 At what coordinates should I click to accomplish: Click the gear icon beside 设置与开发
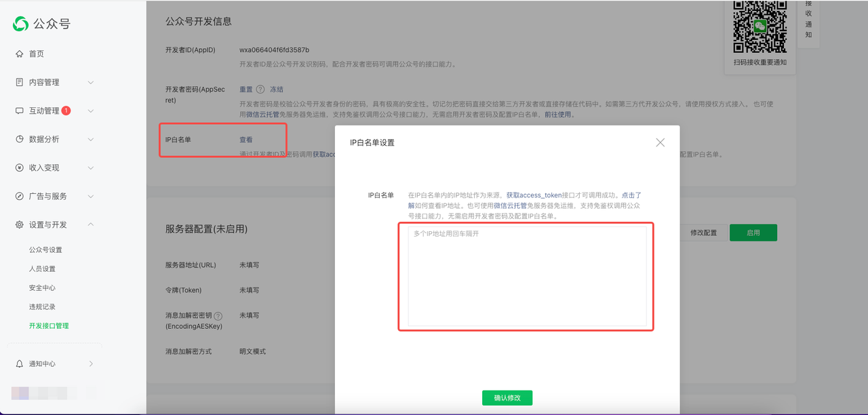20,224
